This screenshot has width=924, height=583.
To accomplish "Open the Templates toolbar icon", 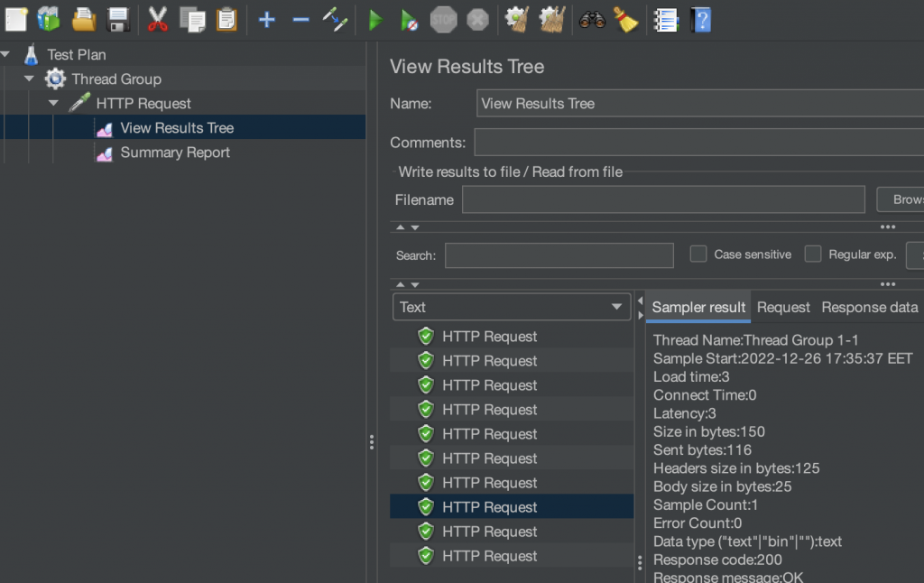I will [49, 18].
